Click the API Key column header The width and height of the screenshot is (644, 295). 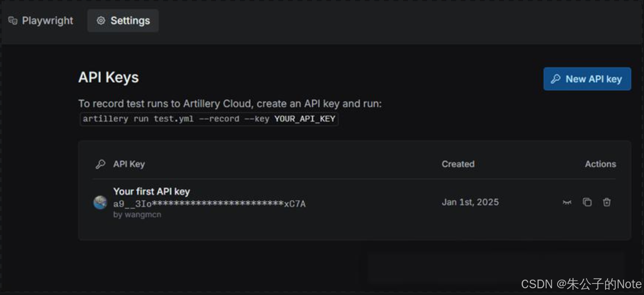[x=129, y=164]
